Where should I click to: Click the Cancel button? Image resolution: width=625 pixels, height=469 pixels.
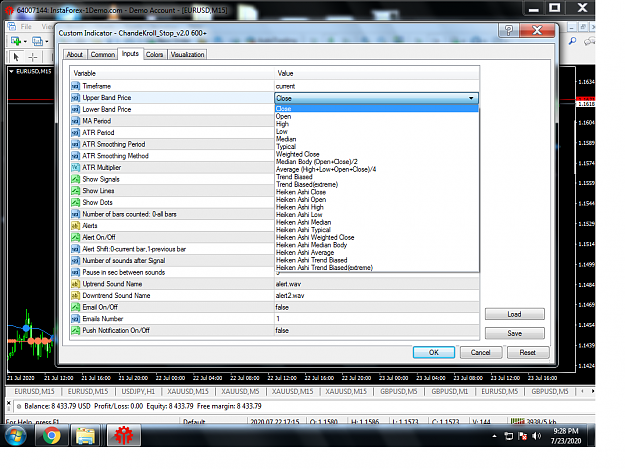[480, 352]
